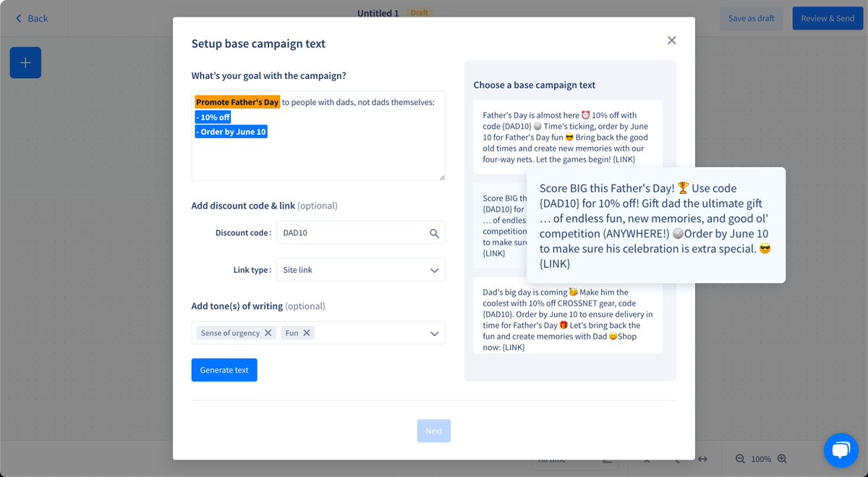This screenshot has width=868, height=477.
Task: Click the fit-width double arrow icon
Action: click(702, 459)
